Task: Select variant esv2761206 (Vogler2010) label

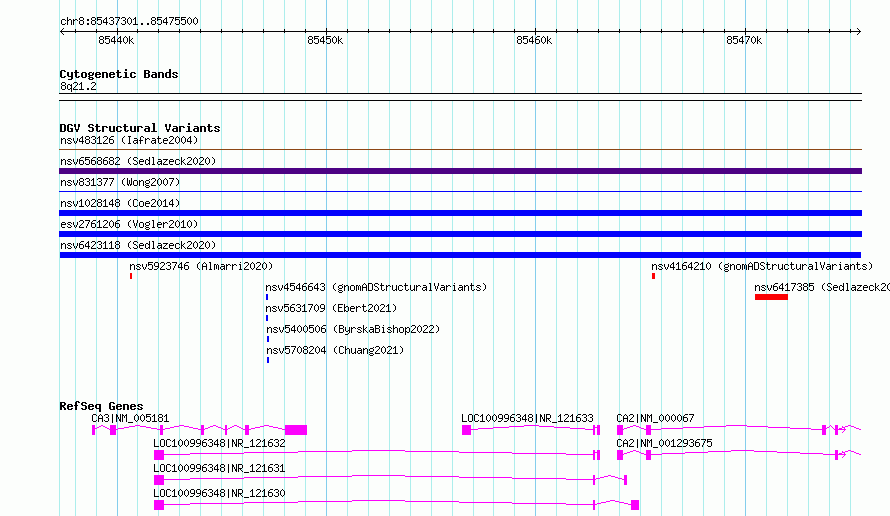Action: coord(129,224)
